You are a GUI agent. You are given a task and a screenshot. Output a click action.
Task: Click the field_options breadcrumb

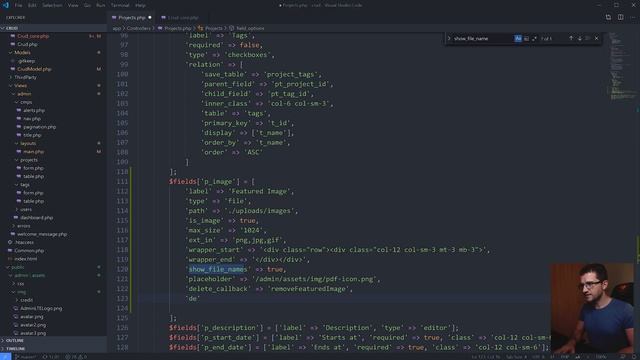(x=250, y=28)
